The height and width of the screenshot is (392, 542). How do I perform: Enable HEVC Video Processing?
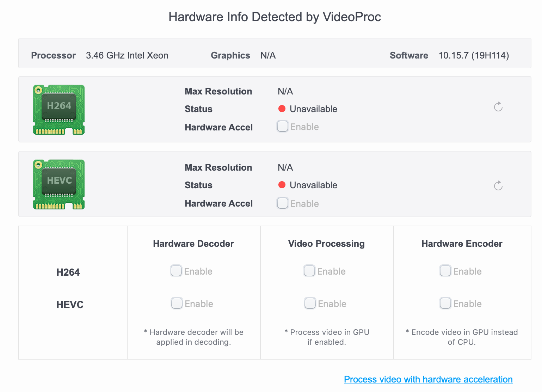[310, 303]
